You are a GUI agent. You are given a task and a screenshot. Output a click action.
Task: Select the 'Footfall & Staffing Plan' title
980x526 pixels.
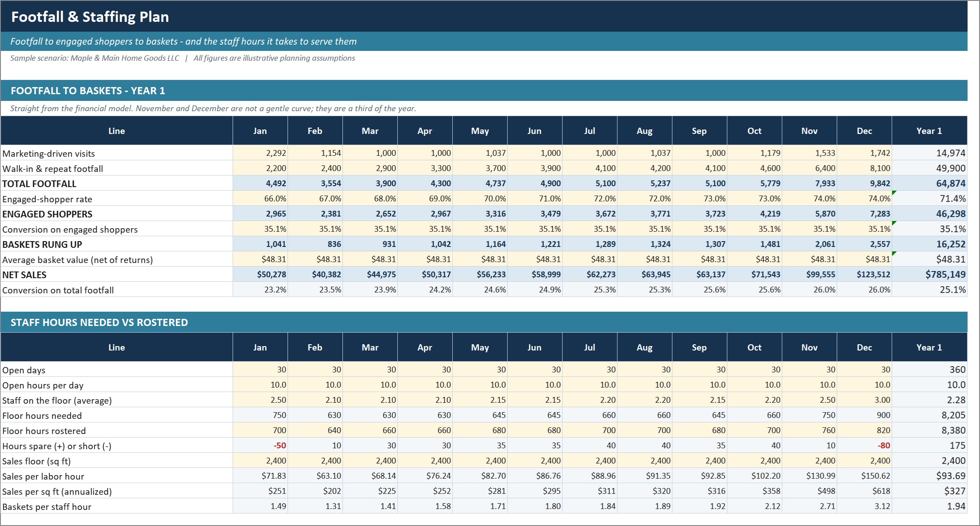90,17
